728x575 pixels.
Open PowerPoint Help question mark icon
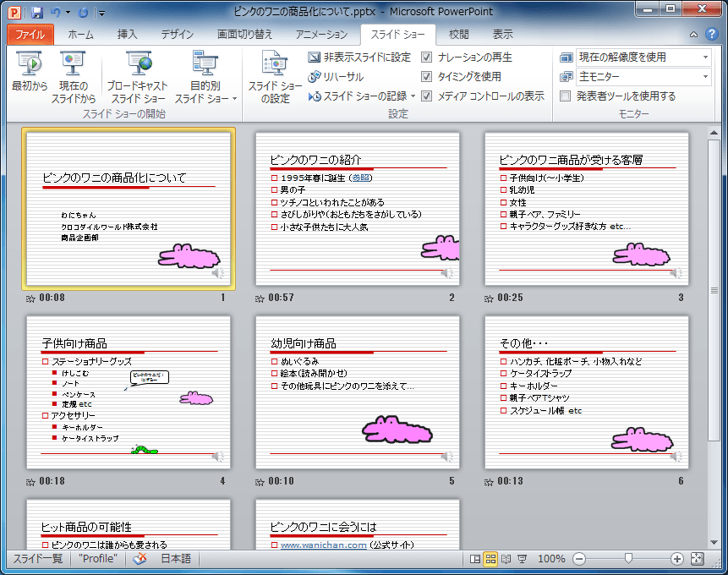(711, 34)
